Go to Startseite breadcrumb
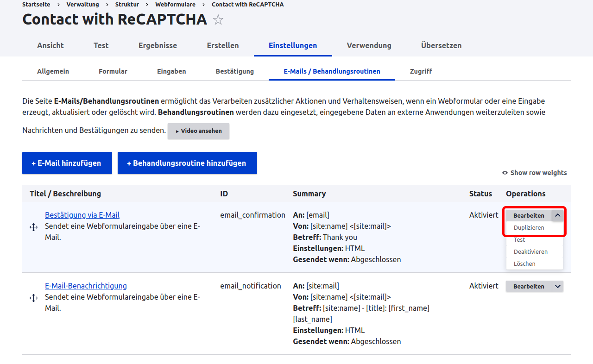 coord(37,4)
